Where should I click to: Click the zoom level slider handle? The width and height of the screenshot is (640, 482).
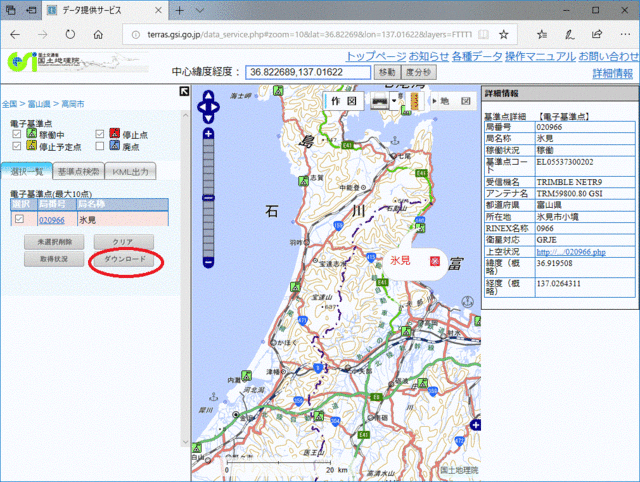click(x=208, y=198)
